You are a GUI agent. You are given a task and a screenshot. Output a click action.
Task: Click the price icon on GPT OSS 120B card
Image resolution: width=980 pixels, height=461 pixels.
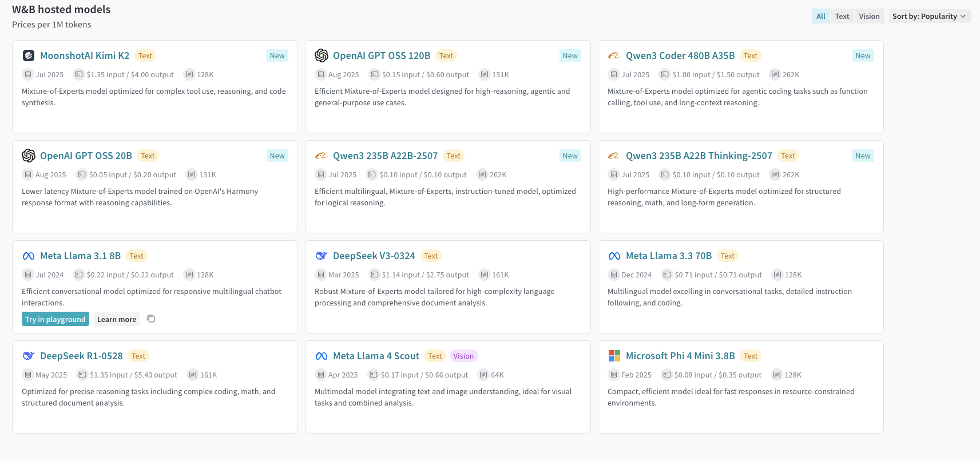tap(374, 74)
